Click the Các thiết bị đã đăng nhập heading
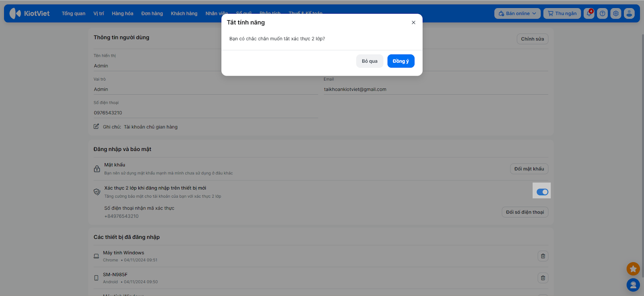 pos(127,237)
